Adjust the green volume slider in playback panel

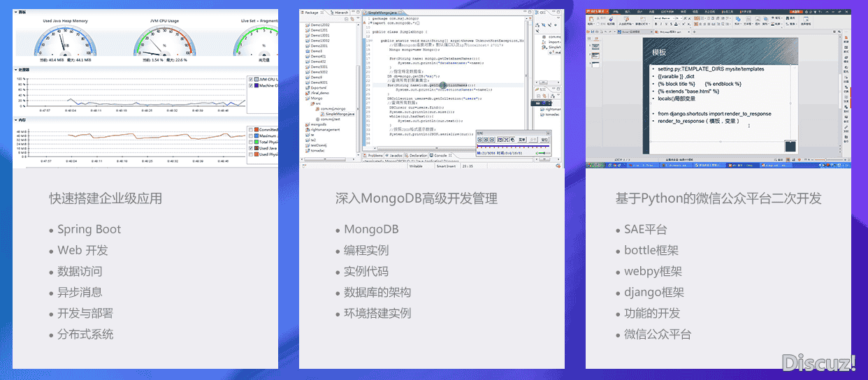coord(542,153)
